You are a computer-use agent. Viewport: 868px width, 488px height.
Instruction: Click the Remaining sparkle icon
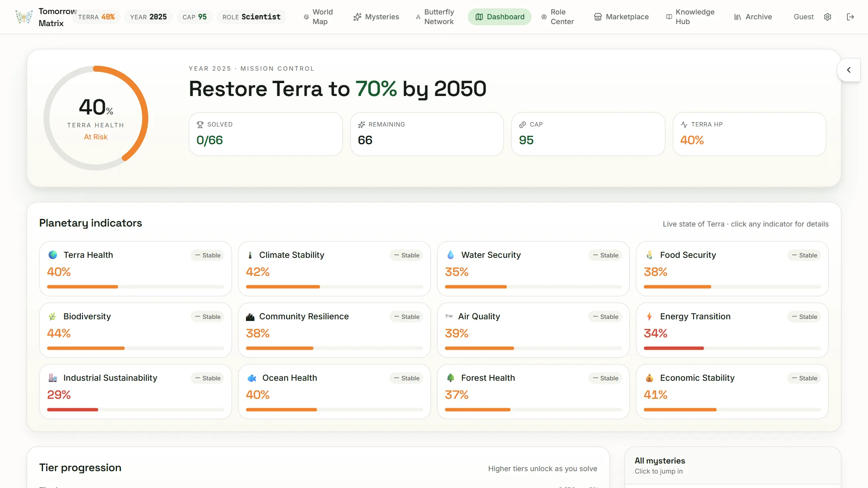(x=361, y=125)
